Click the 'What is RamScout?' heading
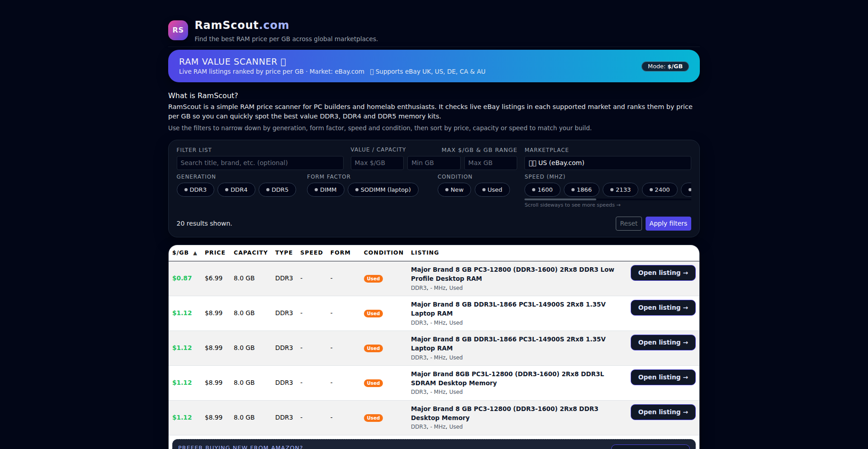The height and width of the screenshot is (449, 868). click(x=203, y=96)
